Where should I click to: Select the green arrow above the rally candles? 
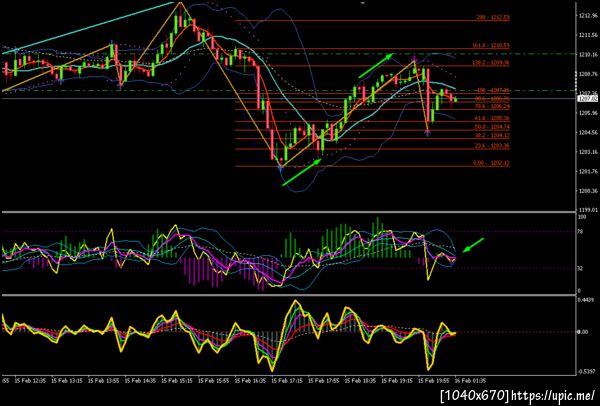(x=376, y=65)
